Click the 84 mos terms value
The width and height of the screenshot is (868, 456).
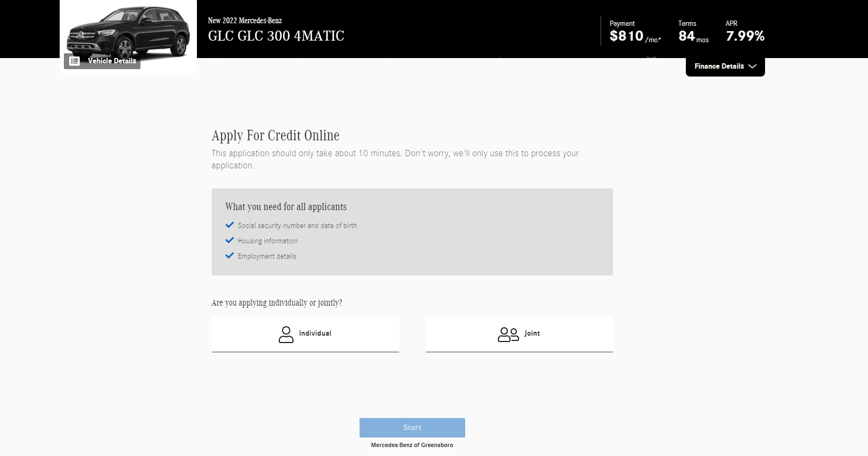coord(693,36)
